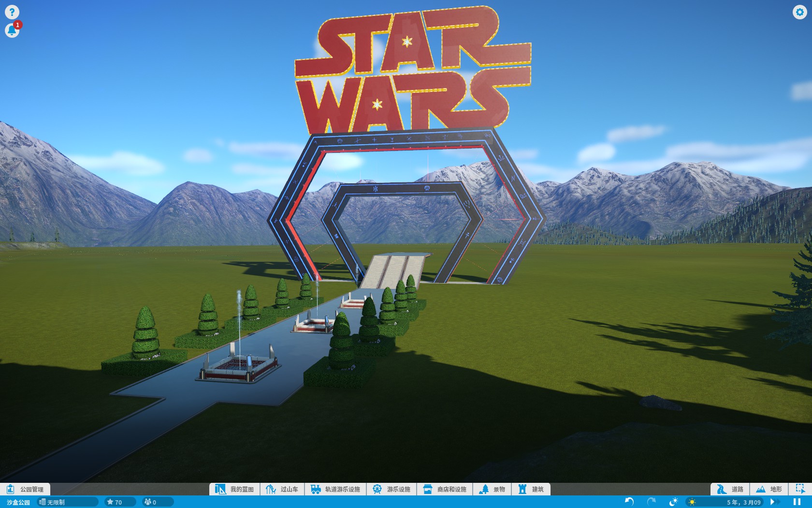Open the 过山车 coasters tab
Screen dimensions: 812x508
click(x=282, y=489)
